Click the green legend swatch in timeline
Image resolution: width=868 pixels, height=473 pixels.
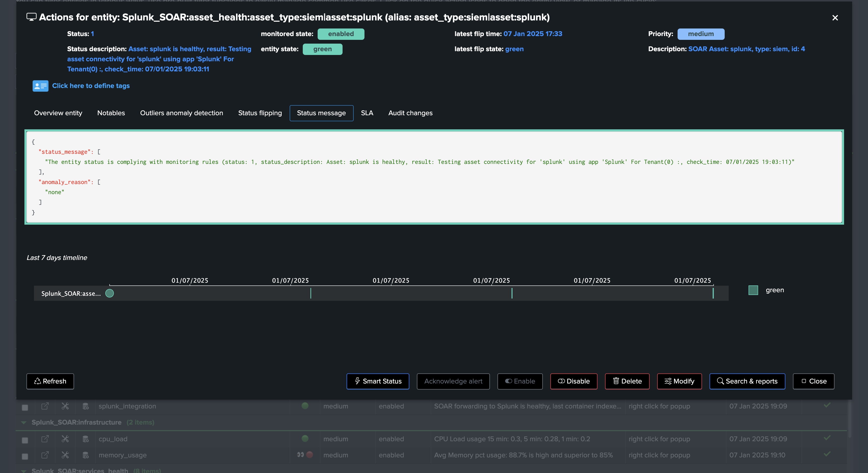[753, 290]
